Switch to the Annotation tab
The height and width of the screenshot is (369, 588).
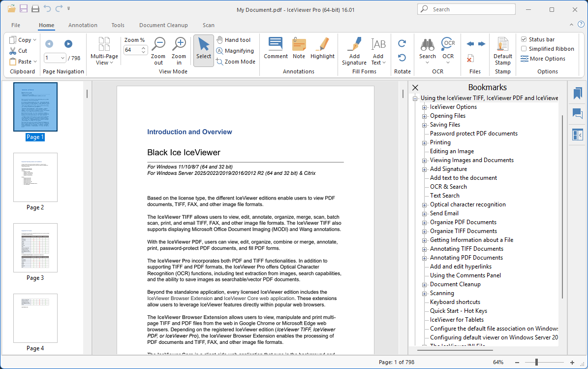point(83,25)
